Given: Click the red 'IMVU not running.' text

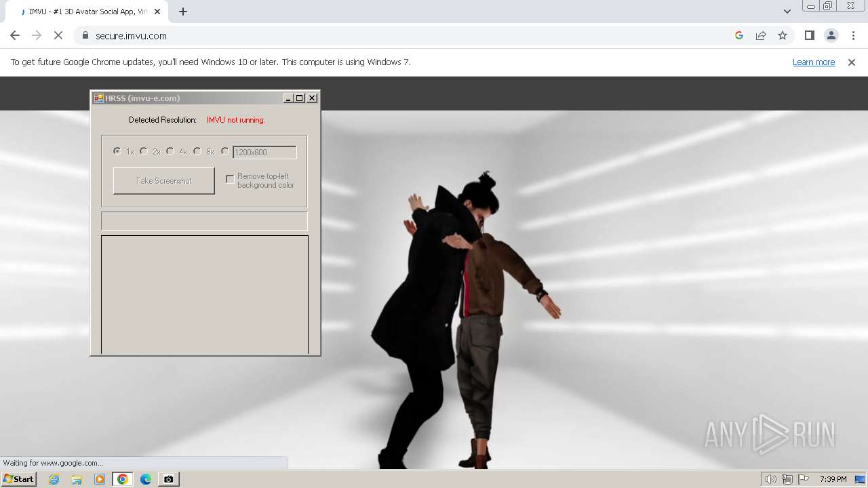Looking at the screenshot, I should click(236, 120).
